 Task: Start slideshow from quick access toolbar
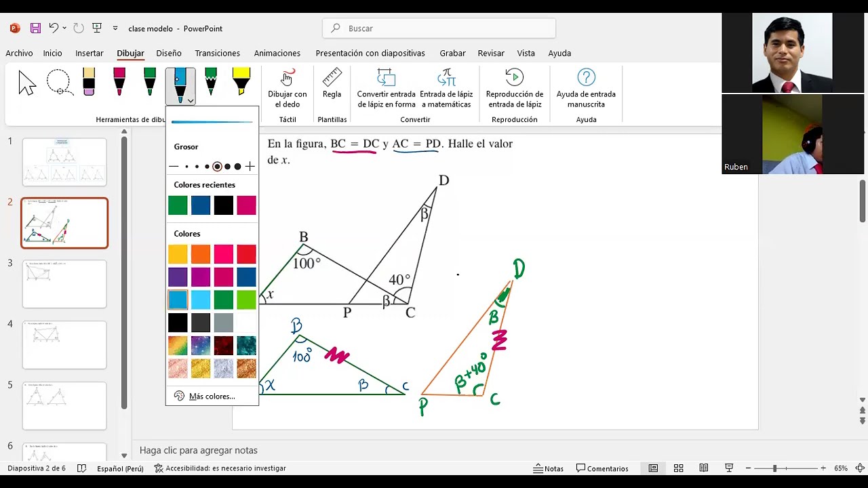[97, 28]
